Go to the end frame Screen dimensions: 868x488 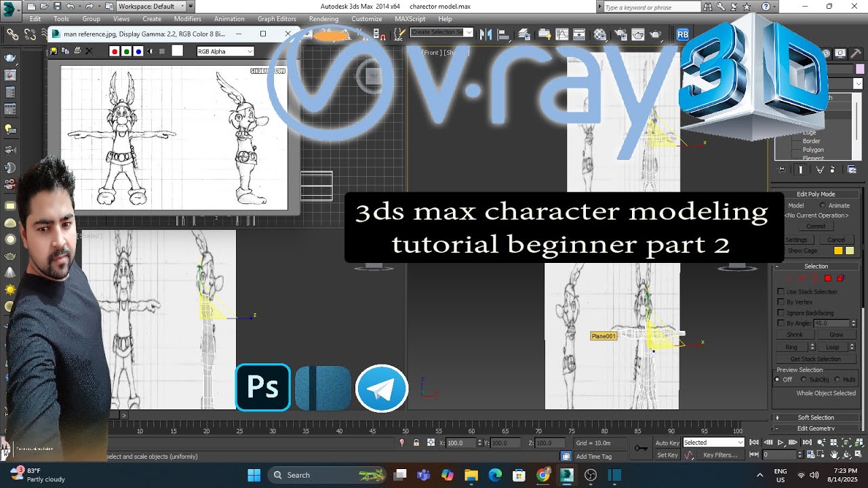pos(806,443)
